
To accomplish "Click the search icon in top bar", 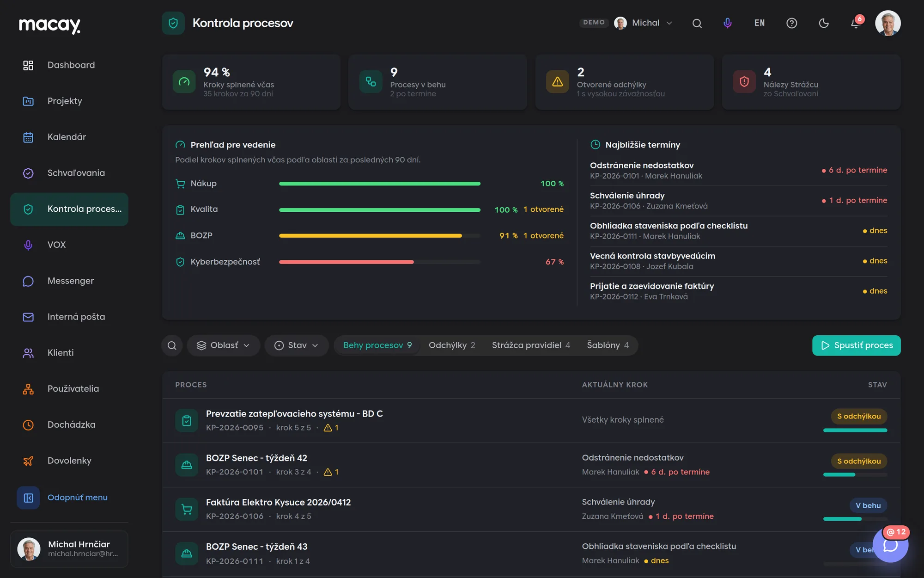I will (697, 23).
